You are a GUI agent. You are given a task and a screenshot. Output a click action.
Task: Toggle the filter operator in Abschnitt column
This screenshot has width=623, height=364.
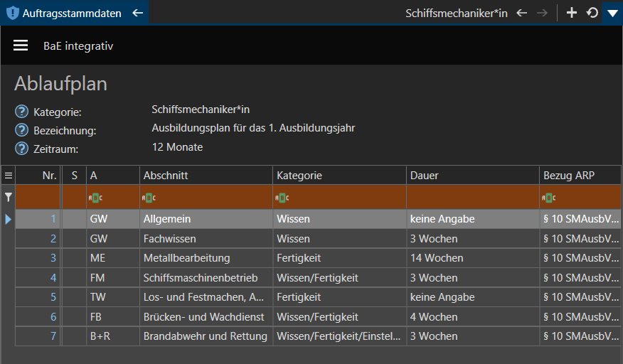(x=148, y=198)
